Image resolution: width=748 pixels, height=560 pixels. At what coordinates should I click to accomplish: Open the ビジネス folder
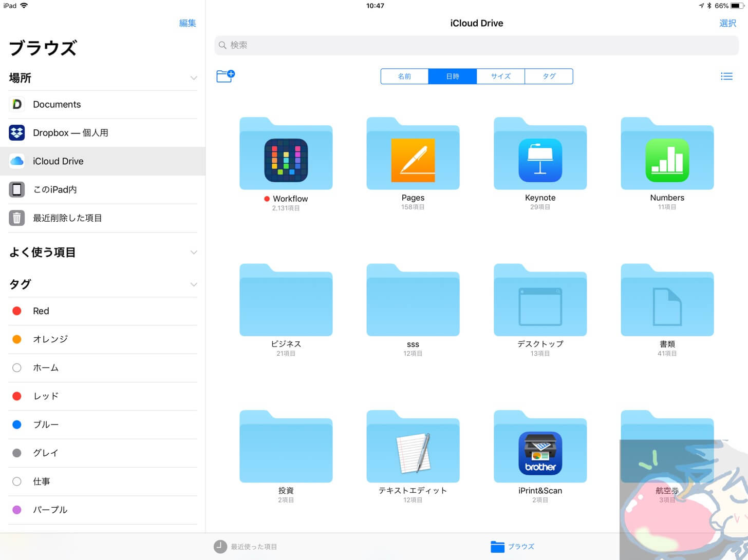286,300
